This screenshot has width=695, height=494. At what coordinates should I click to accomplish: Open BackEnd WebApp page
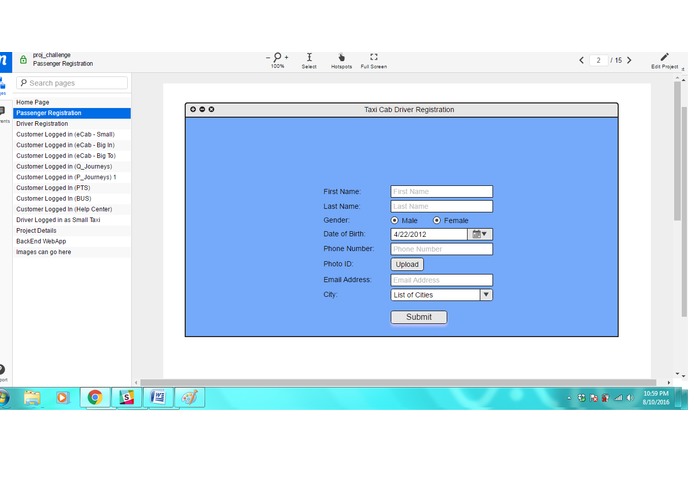tap(72, 241)
